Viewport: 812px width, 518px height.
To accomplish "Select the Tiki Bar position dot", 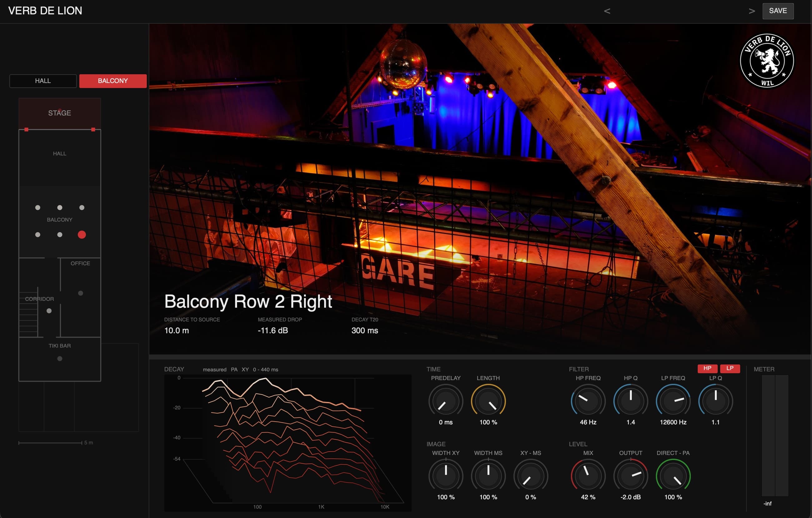I will [60, 359].
